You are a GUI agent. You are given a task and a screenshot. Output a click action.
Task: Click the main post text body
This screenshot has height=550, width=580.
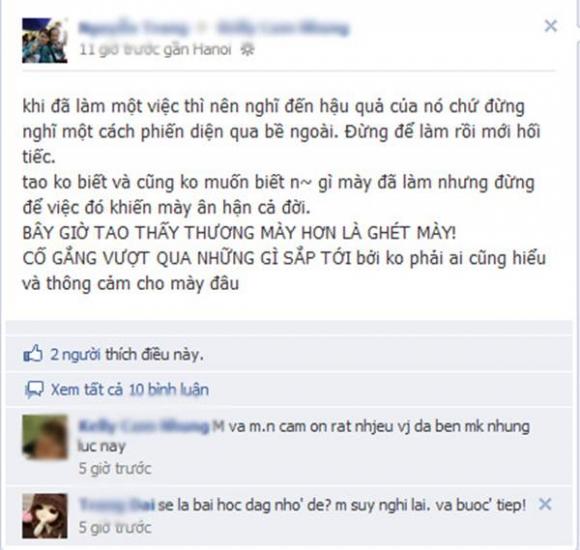(x=284, y=195)
